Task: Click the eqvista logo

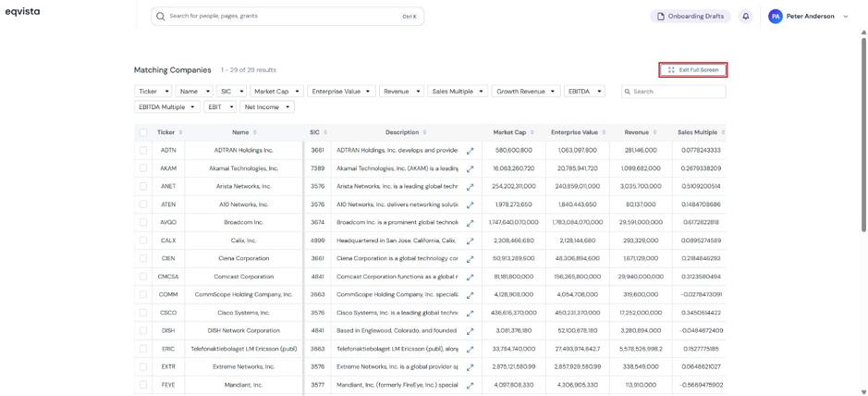Action: [x=22, y=12]
